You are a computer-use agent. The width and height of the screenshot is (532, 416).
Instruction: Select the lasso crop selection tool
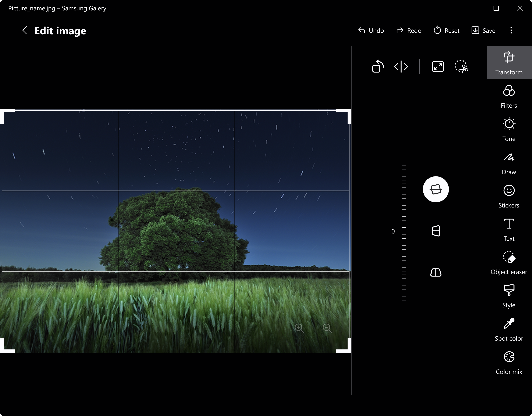[462, 66]
